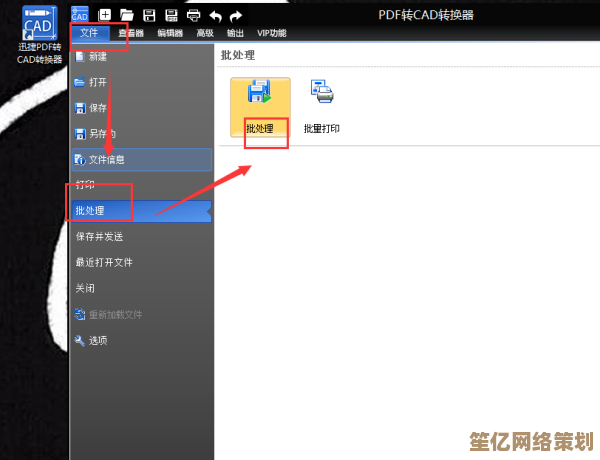Switch to the 查看器 tab
The width and height of the screenshot is (600, 460).
point(130,34)
